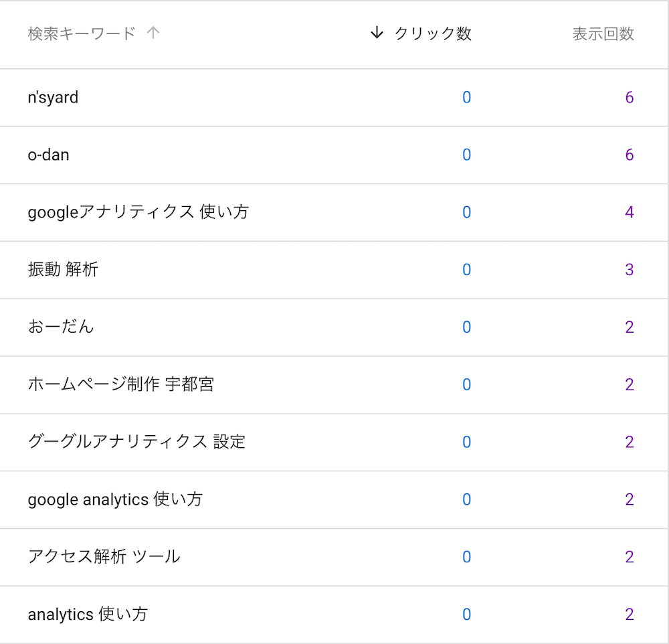Sort by the クリック数 column header

[x=433, y=33]
